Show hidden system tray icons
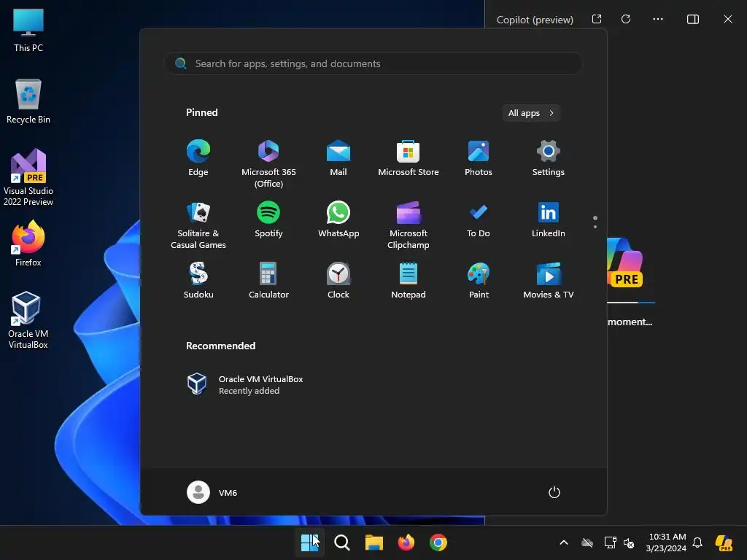Image resolution: width=747 pixels, height=560 pixels. [x=564, y=542]
